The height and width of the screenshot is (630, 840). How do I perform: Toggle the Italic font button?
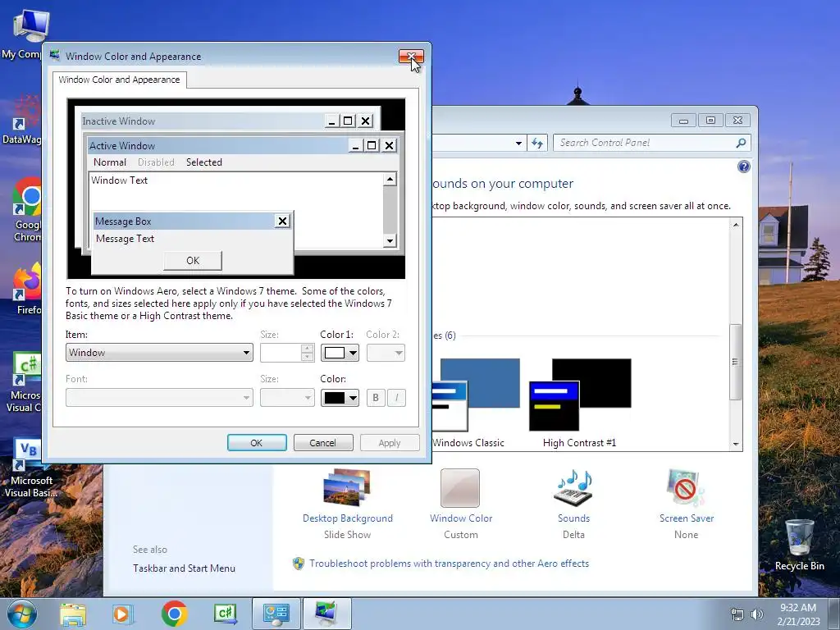tap(396, 398)
